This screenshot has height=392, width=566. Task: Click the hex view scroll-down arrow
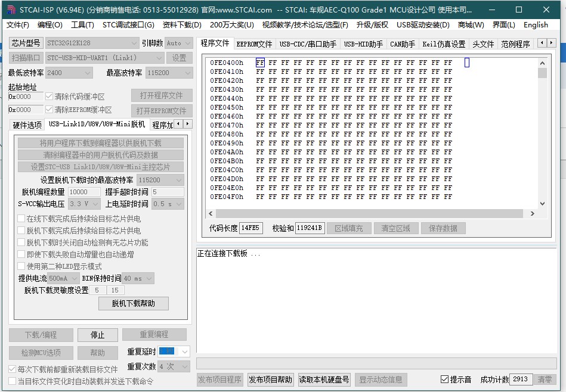click(x=542, y=203)
